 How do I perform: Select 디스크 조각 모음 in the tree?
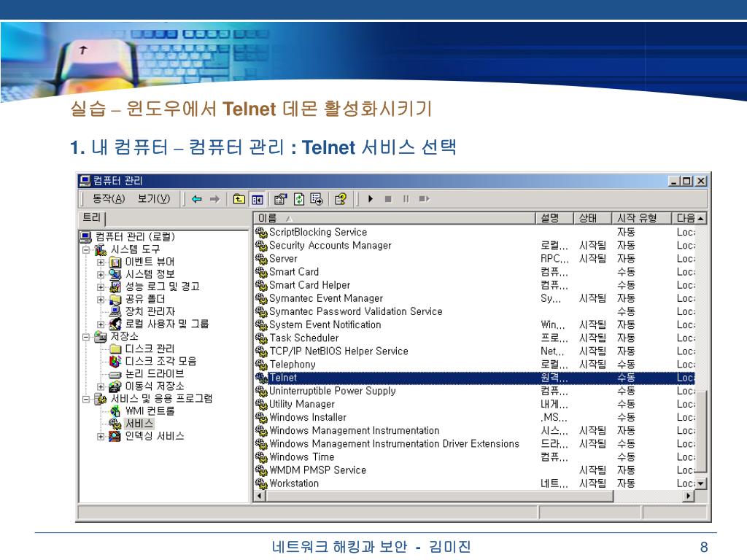tap(160, 361)
